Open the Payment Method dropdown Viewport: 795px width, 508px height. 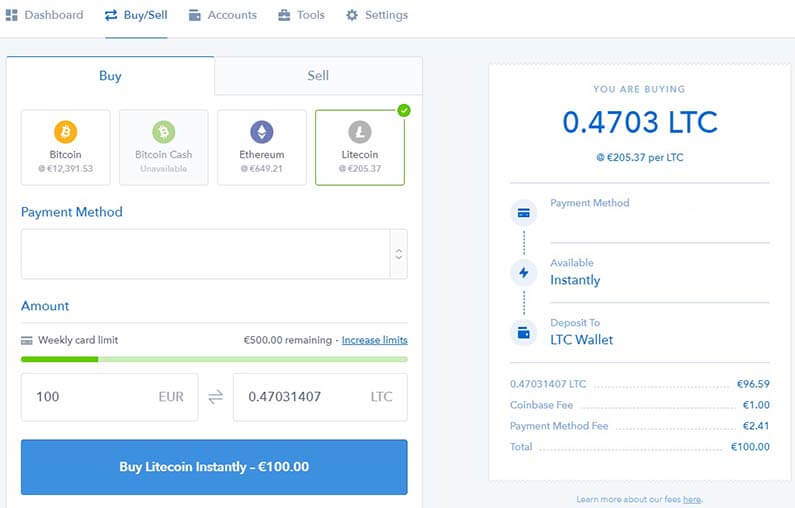click(x=214, y=254)
